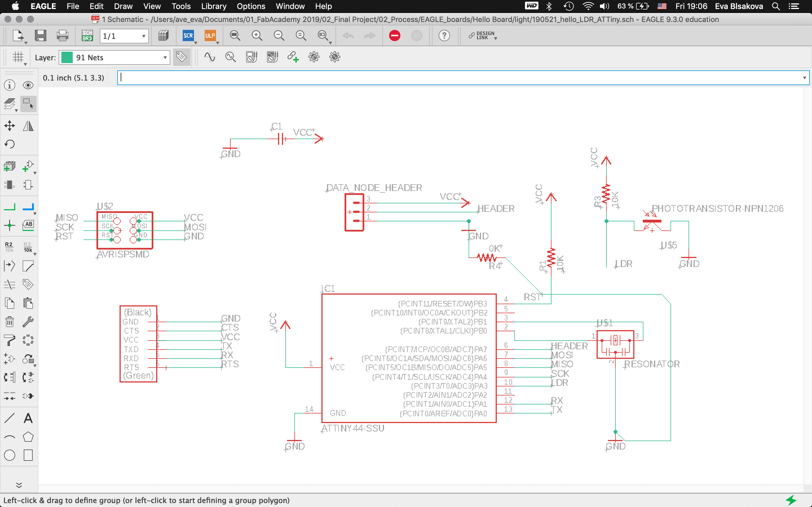
Task: Click the green layer color swatch
Action: 67,58
